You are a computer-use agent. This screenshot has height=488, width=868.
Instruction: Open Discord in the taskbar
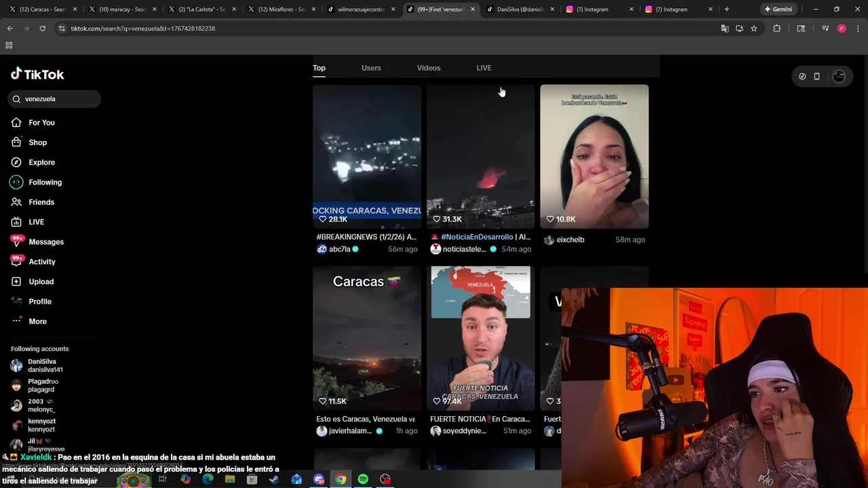pyautogui.click(x=319, y=480)
